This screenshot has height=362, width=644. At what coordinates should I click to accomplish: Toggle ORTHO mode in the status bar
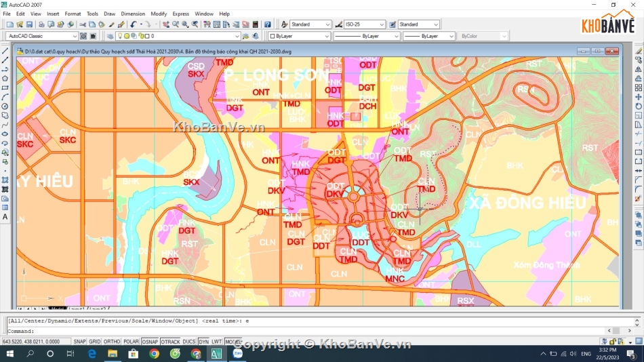(x=112, y=342)
